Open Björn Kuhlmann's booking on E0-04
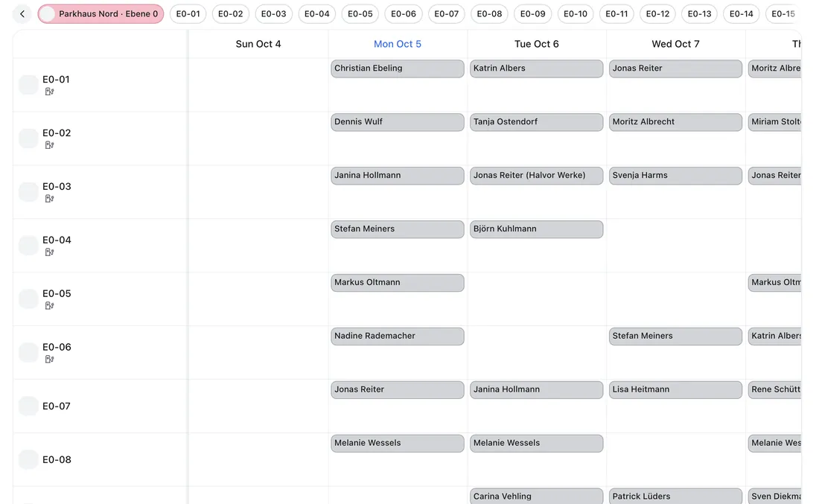Image resolution: width=819 pixels, height=504 pixels. [x=536, y=229]
